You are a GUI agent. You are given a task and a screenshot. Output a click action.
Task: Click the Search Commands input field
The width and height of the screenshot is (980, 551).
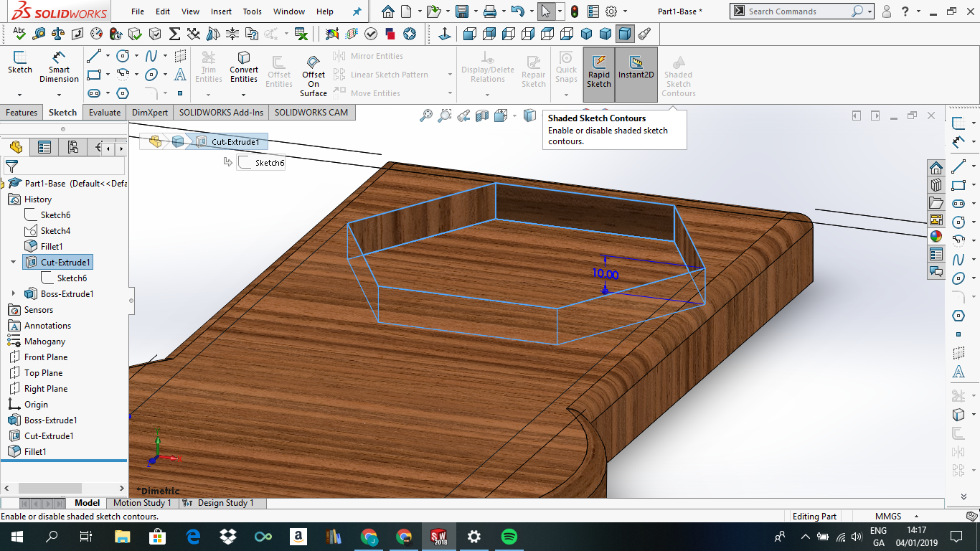pyautogui.click(x=798, y=11)
